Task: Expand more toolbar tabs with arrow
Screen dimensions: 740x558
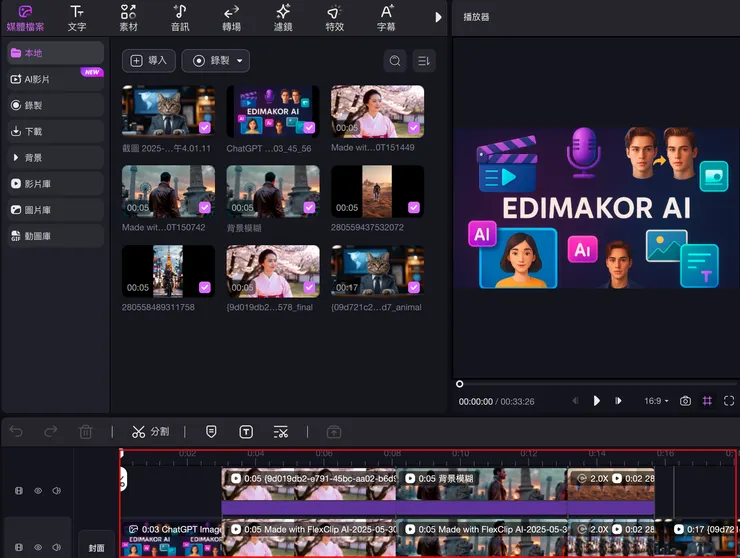Action: click(x=438, y=17)
